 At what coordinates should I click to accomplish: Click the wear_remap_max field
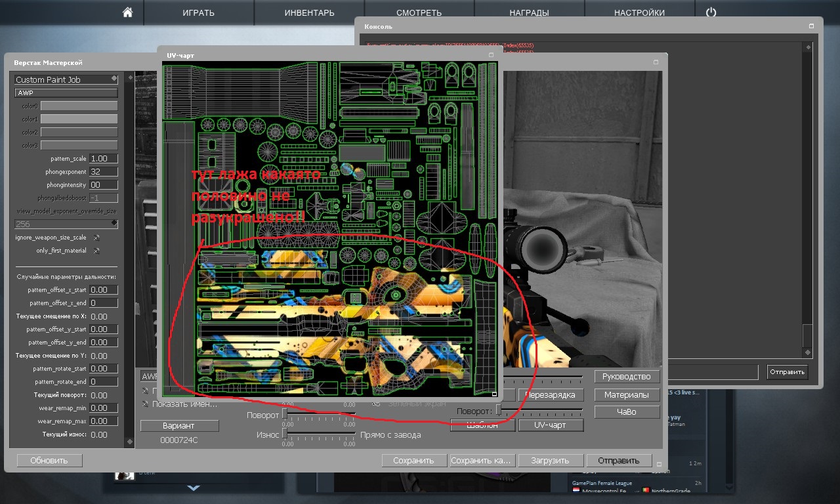click(x=104, y=421)
